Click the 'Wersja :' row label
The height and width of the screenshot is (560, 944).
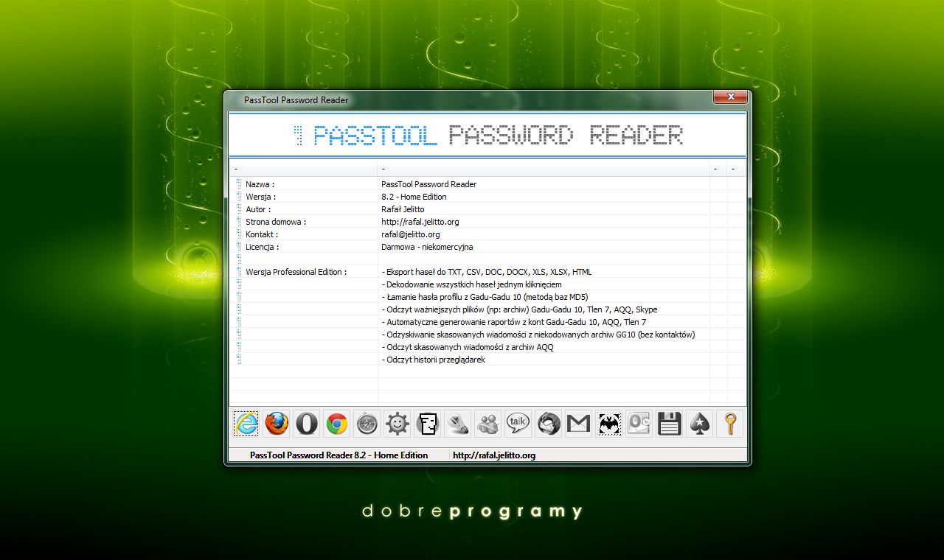coord(261,197)
